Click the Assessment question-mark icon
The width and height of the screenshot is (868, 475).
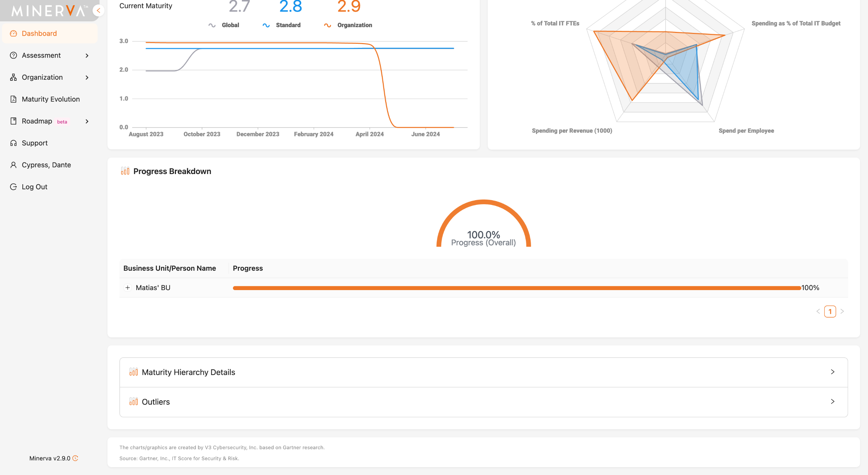point(14,55)
